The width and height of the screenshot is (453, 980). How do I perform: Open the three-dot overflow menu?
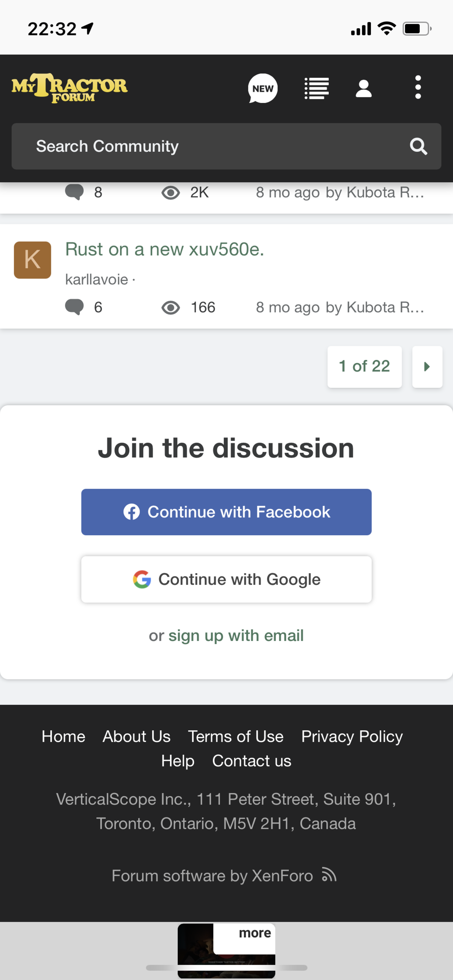pyautogui.click(x=418, y=87)
